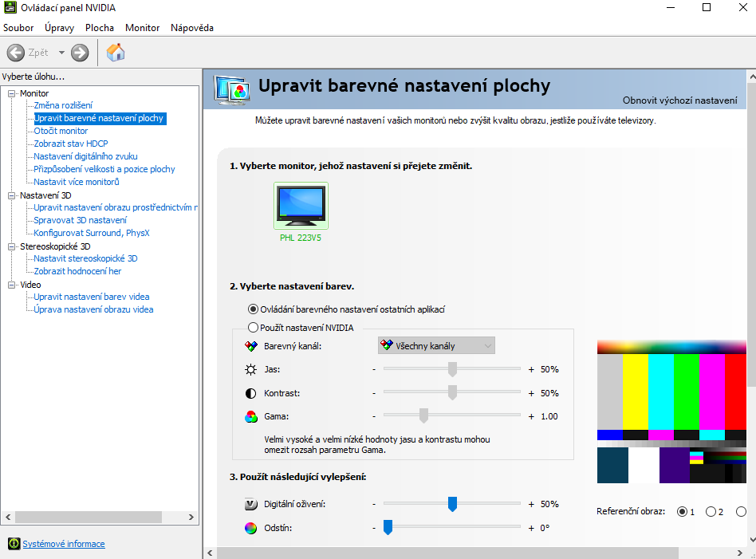Open the Back button history dropdown arrow

[61, 53]
